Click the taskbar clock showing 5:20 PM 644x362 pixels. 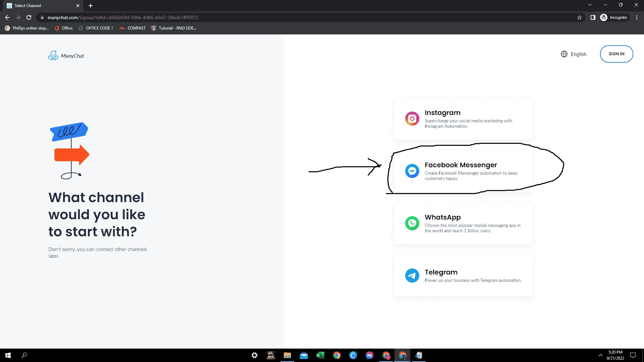[615, 355]
